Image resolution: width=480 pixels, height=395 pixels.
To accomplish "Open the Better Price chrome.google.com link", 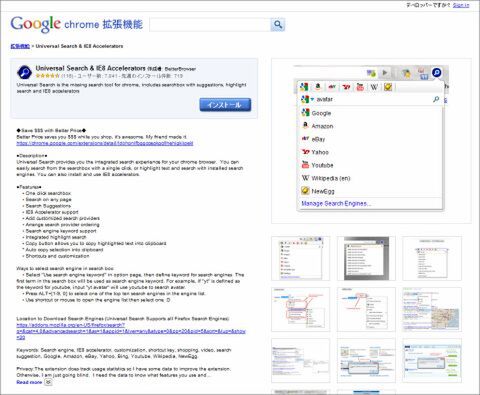I will click(x=105, y=143).
